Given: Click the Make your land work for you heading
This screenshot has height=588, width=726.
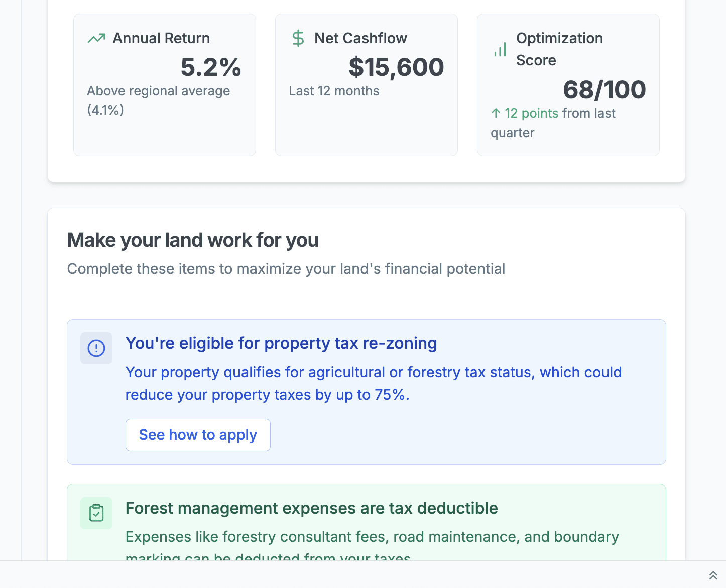Looking at the screenshot, I should click(x=193, y=240).
